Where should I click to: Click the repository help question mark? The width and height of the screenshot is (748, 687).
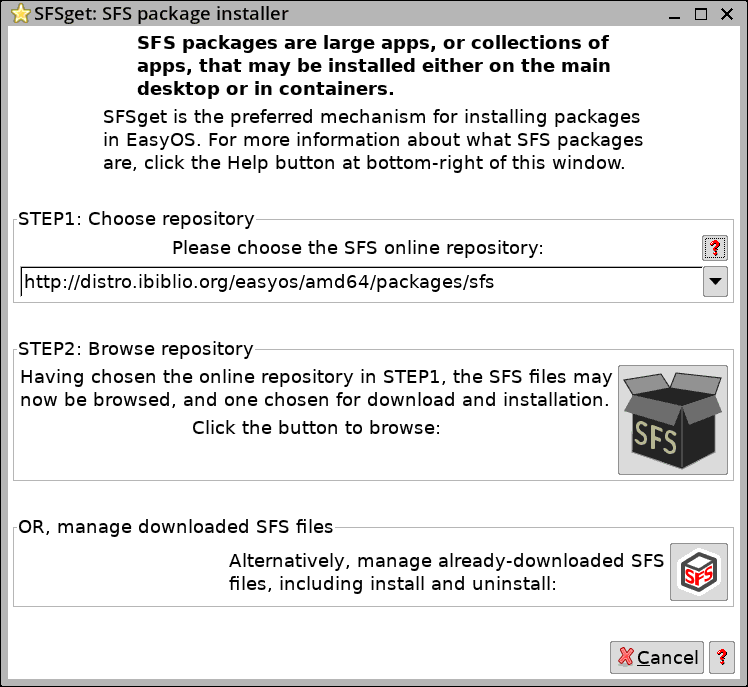pyautogui.click(x=715, y=248)
